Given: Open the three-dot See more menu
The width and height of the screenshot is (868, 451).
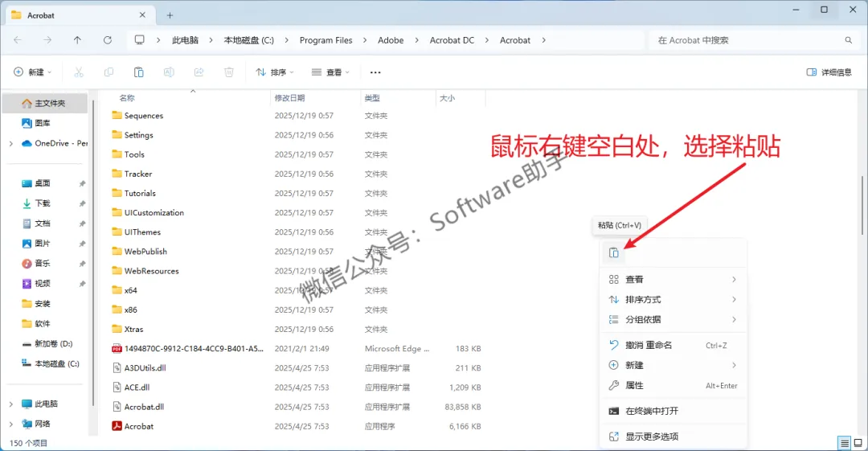Looking at the screenshot, I should (x=375, y=72).
